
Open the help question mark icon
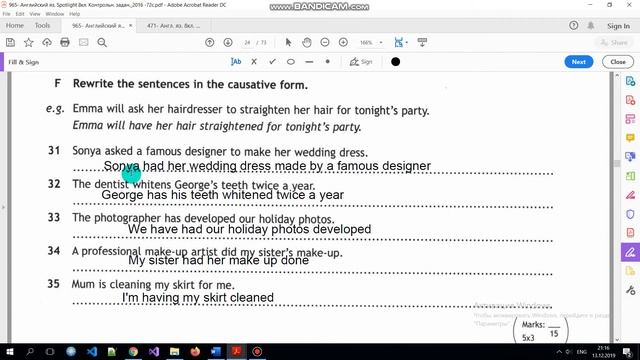click(573, 26)
